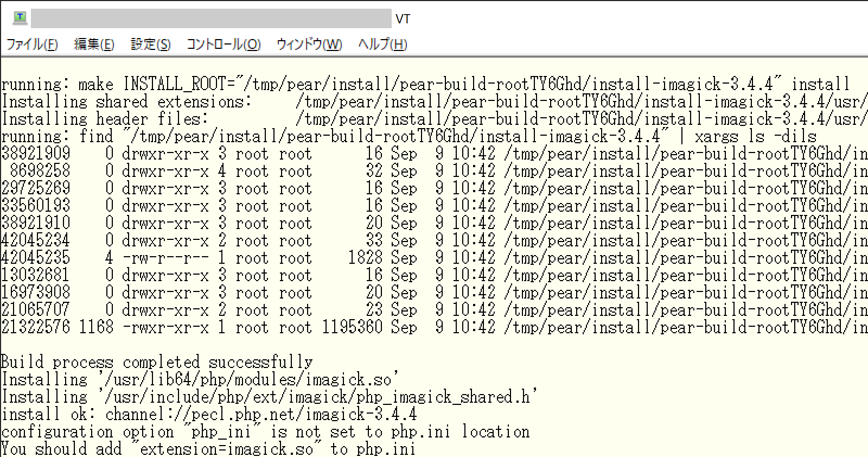The width and height of the screenshot is (868, 457).
Task: Open the 編集(E) menu
Action: (94, 45)
